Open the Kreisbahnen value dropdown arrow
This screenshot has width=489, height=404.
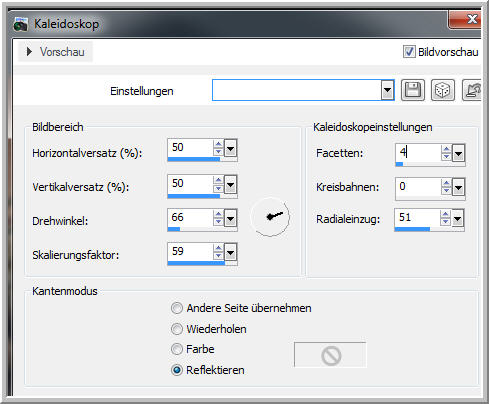[x=459, y=187]
